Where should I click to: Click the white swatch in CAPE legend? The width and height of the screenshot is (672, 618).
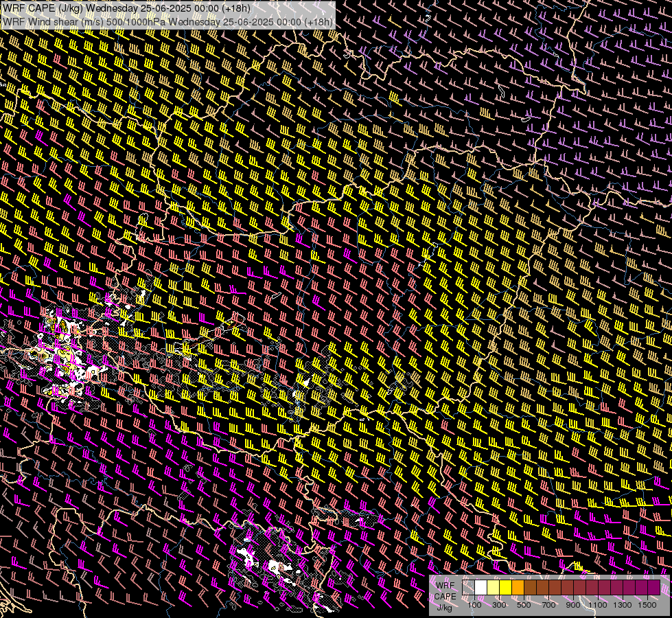coord(481,587)
